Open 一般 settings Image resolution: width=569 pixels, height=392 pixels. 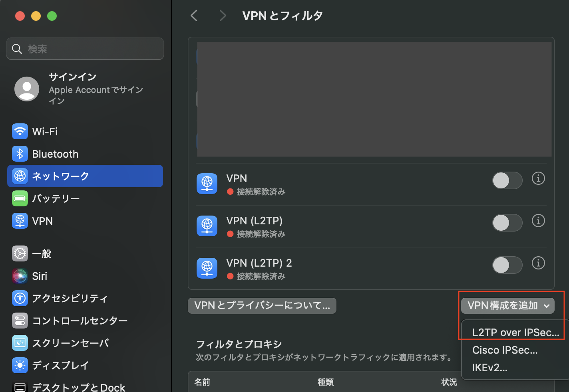85,253
